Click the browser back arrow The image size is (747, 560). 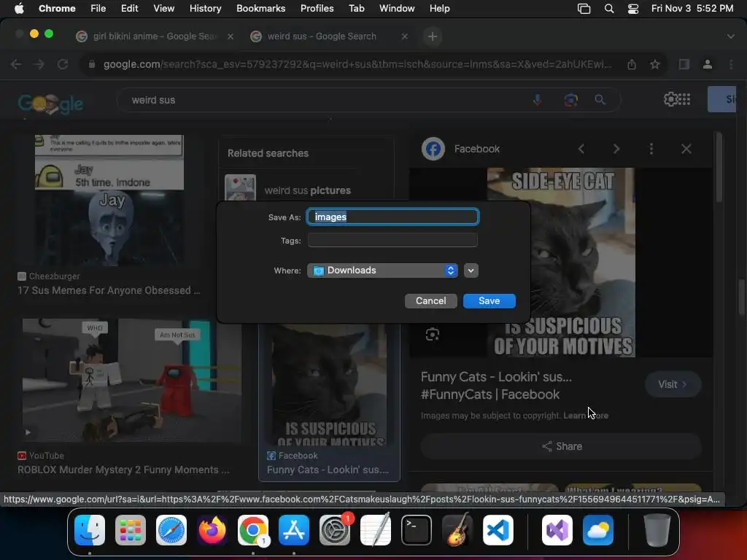pyautogui.click(x=16, y=64)
